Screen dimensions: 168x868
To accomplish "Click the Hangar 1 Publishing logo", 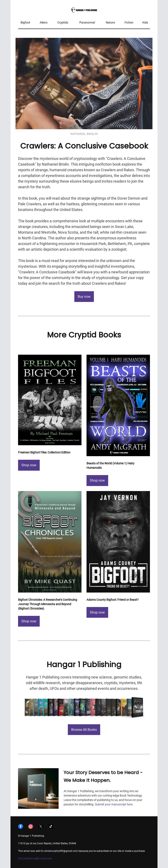I will 84,10.
